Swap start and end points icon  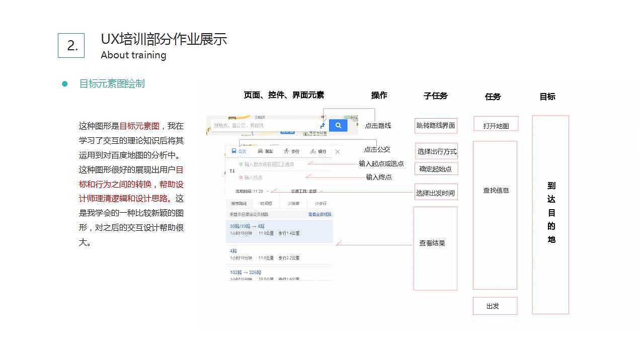point(232,171)
